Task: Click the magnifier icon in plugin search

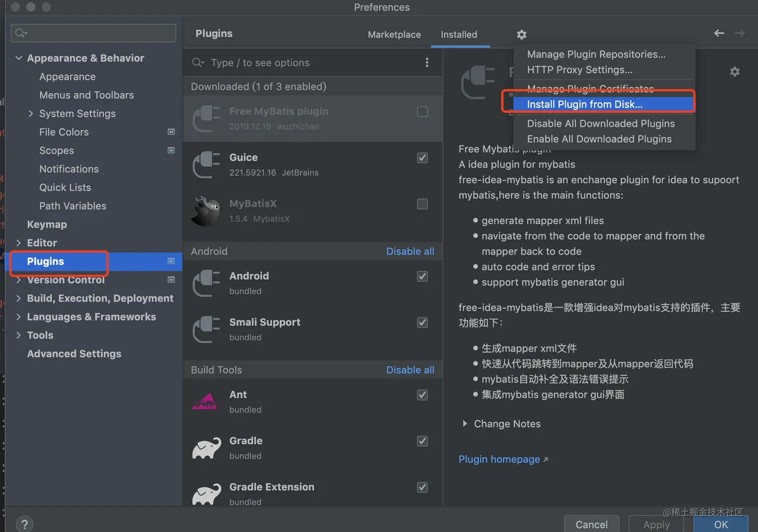Action: click(198, 62)
